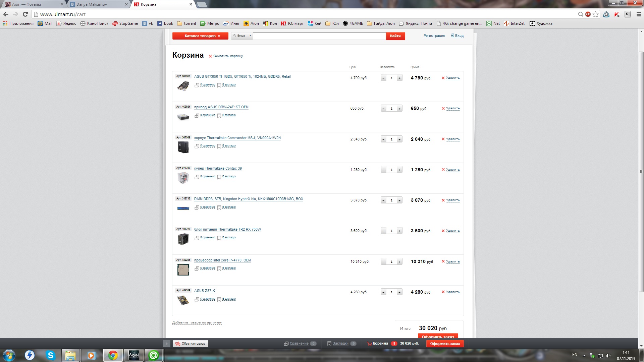Click the site search input field
Screen dimensions: 644x362
click(319, 36)
